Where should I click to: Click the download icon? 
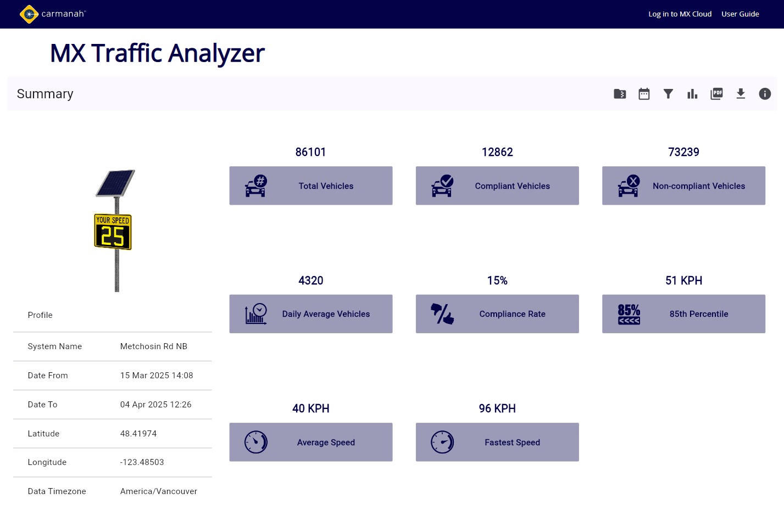tap(741, 94)
